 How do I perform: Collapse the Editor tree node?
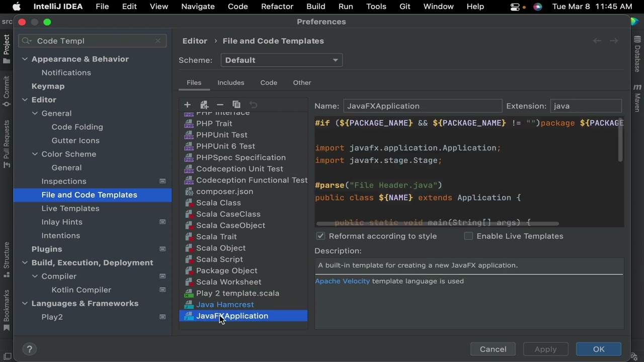tap(25, 100)
